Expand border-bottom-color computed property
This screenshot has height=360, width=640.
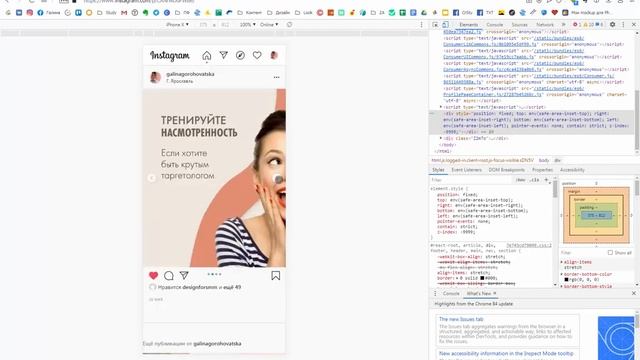(562, 274)
